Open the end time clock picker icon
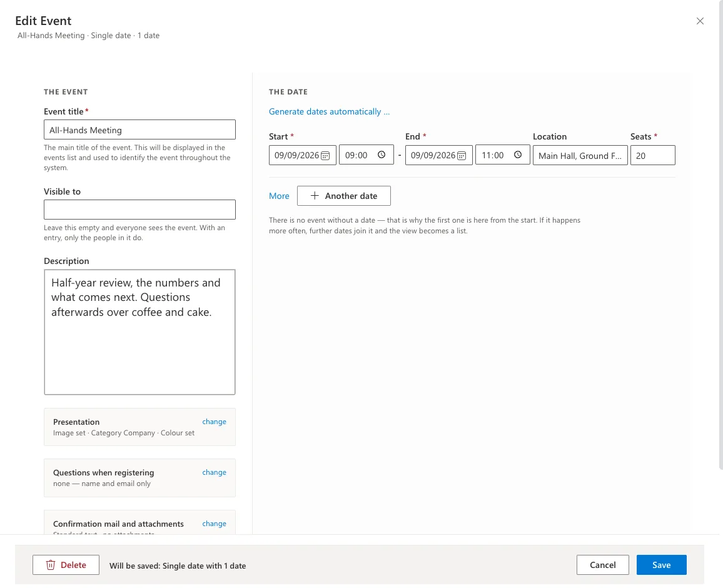This screenshot has width=723, height=588. [x=518, y=155]
